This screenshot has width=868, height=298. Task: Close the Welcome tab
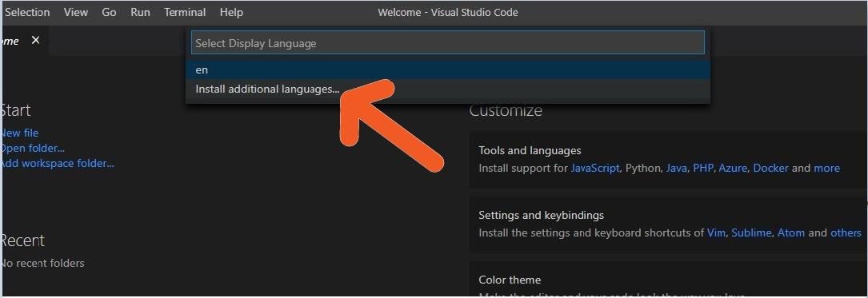[35, 41]
